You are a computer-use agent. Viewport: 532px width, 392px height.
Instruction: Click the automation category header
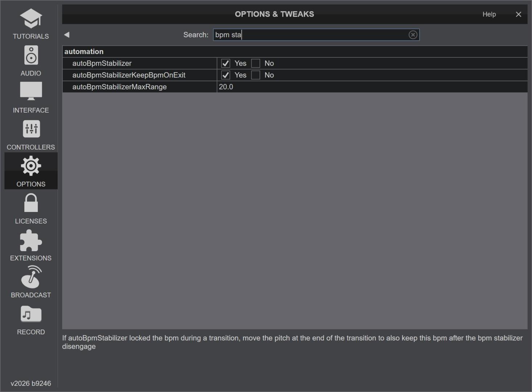click(x=84, y=52)
